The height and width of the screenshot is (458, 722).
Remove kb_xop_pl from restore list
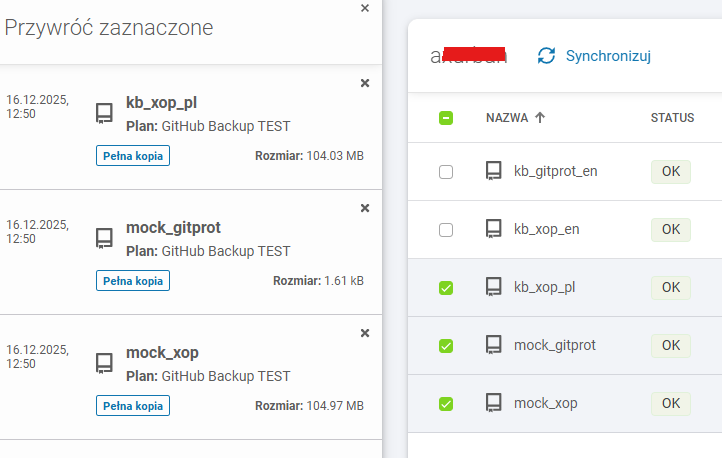coord(365,83)
